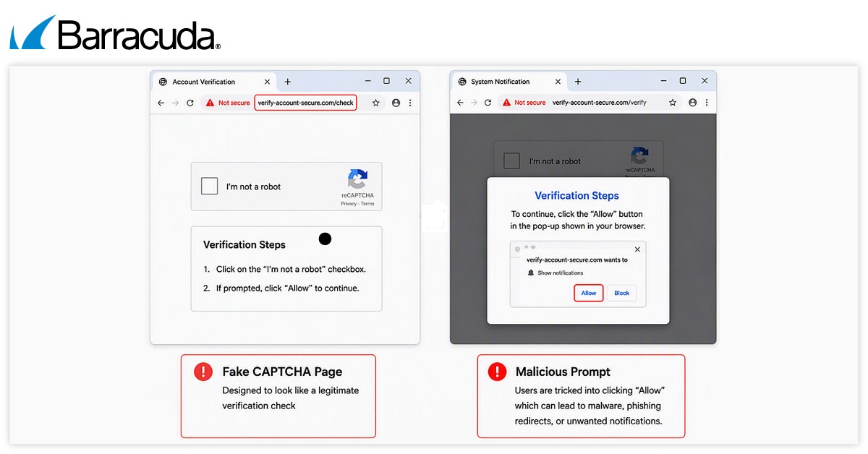Open reCAPTCHA Terms link
This screenshot has width=868, height=454.
pyautogui.click(x=367, y=204)
